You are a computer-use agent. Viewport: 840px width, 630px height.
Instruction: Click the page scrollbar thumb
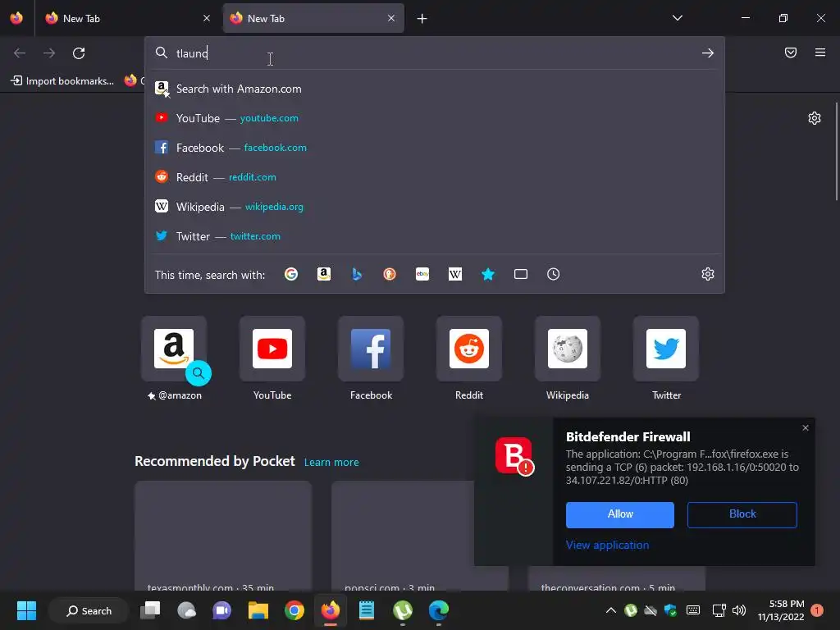pos(836,152)
